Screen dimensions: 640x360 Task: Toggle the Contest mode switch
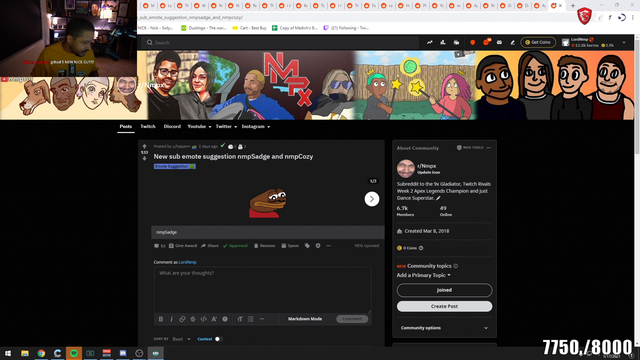[218, 339]
